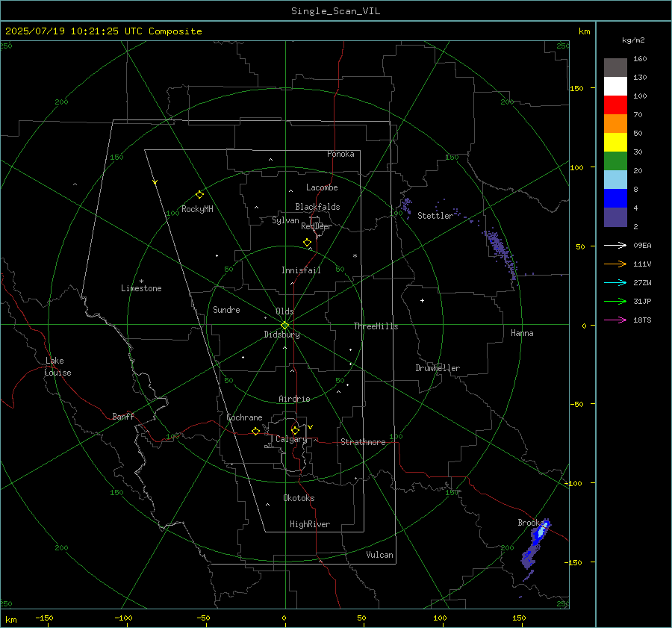Click the ThreeHills city label
This screenshot has width=672, height=628.
[x=376, y=326]
